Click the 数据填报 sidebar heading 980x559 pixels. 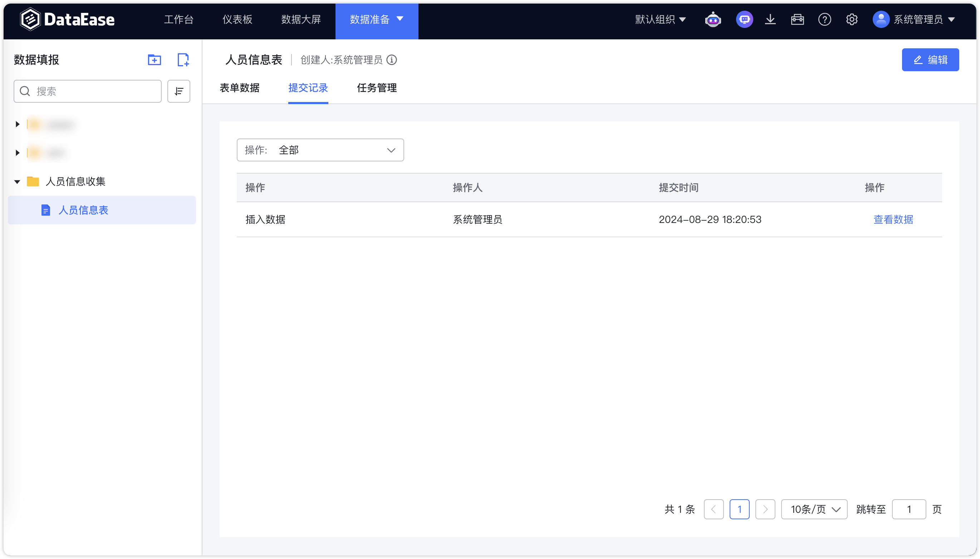(x=36, y=59)
